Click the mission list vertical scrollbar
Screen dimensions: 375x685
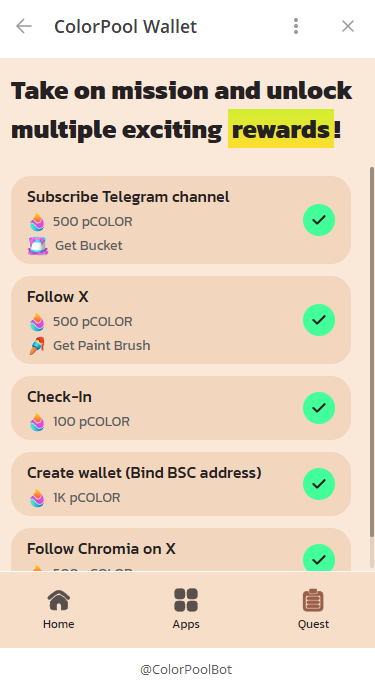click(372, 352)
